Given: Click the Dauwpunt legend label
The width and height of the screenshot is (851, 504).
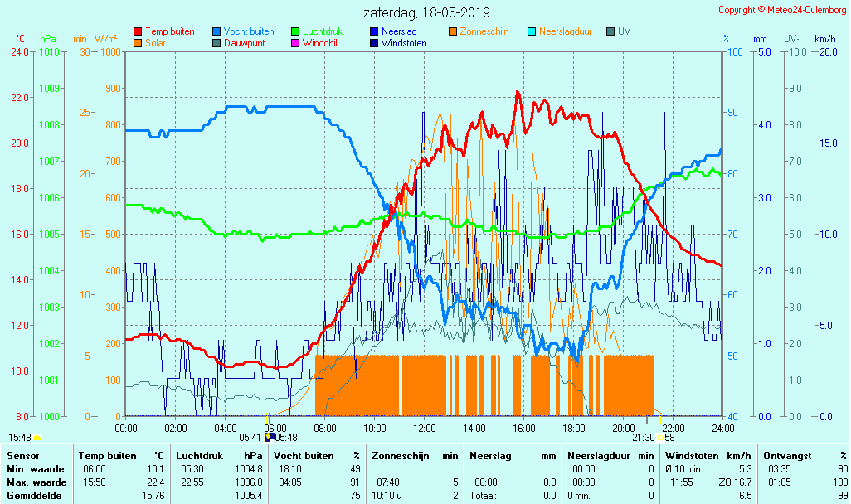Looking at the screenshot, I should pyautogui.click(x=244, y=43).
